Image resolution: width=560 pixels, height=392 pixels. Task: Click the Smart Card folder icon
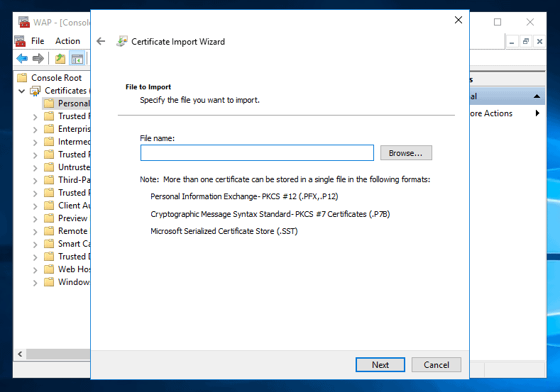[x=49, y=244]
